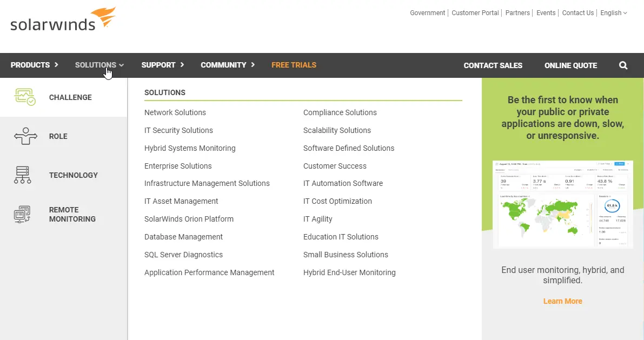Expand the Community menu chevron

click(x=253, y=65)
